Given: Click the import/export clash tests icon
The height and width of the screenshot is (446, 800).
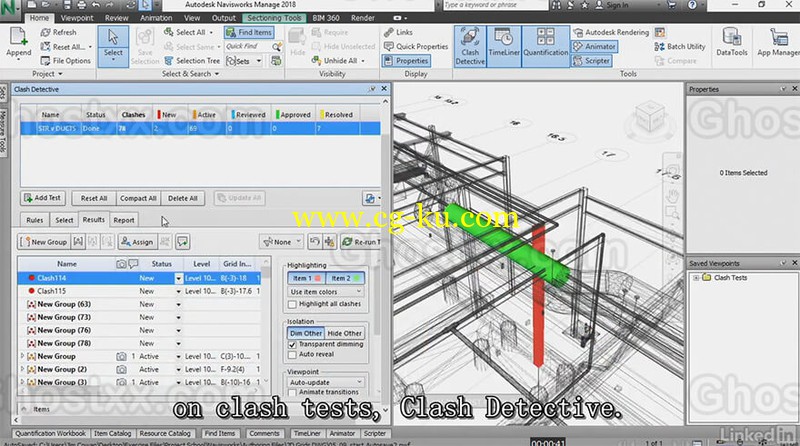Looking at the screenshot, I should pyautogui.click(x=370, y=198).
